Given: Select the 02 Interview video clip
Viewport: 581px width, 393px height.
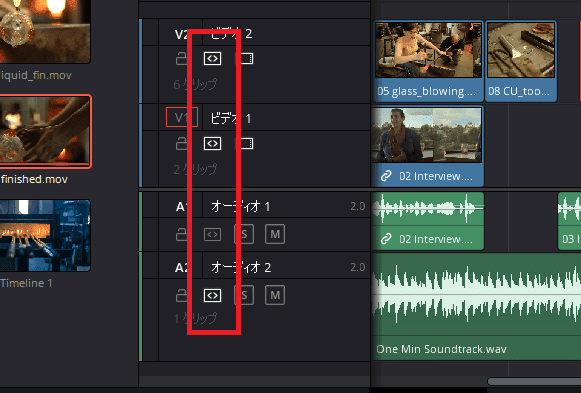Looking at the screenshot, I should [428, 146].
